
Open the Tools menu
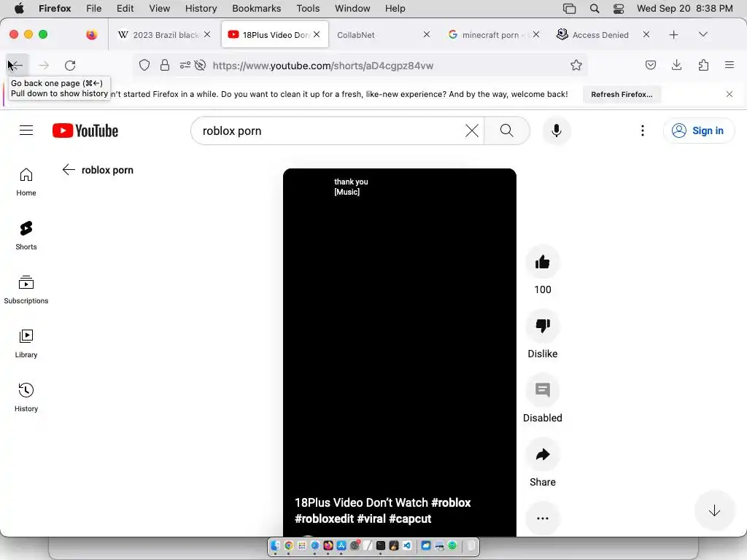[308, 8]
